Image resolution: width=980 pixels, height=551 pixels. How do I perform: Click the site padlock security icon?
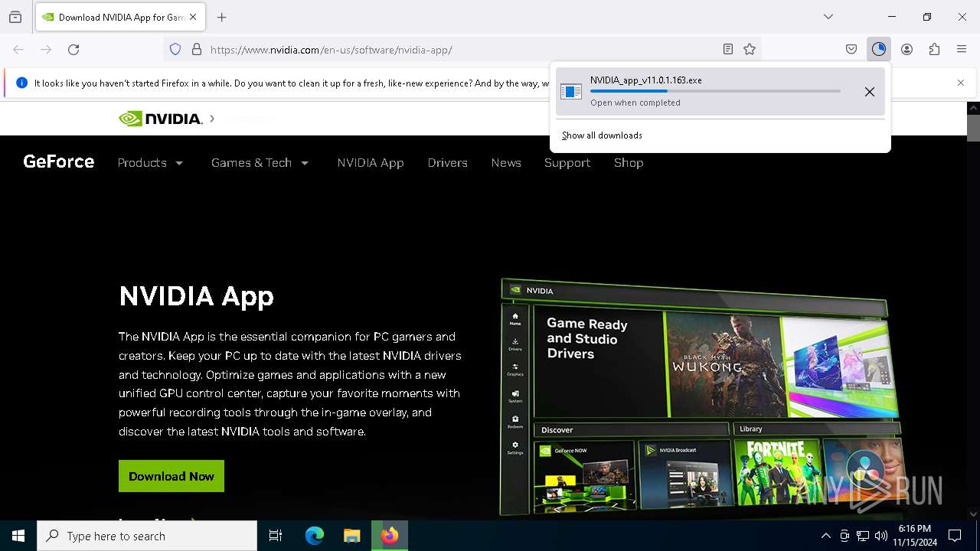(197, 50)
